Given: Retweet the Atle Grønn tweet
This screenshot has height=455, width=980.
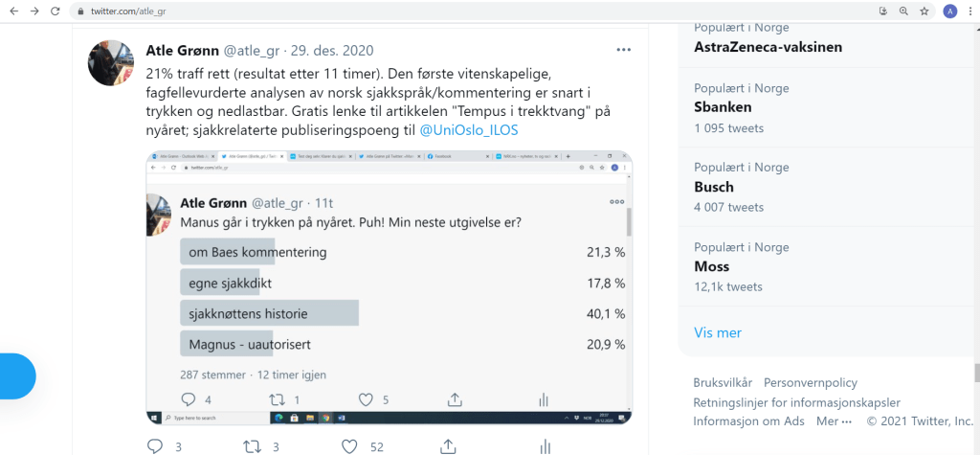Looking at the screenshot, I should (253, 445).
